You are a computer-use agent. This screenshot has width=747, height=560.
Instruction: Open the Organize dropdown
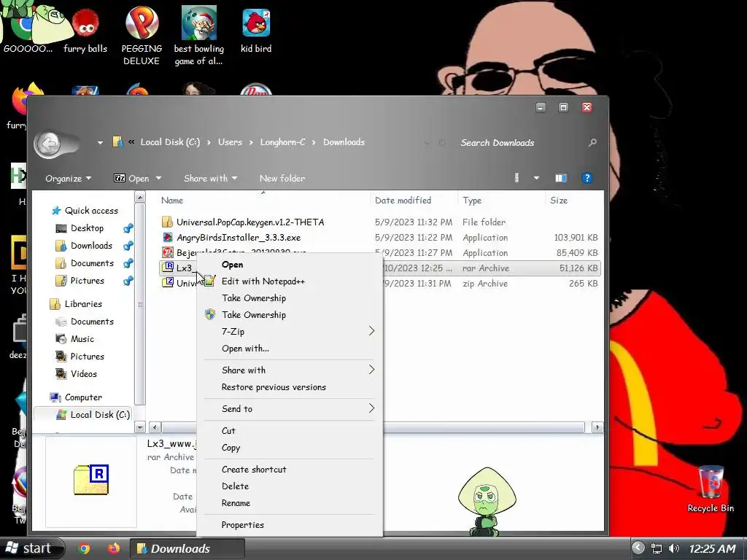pyautogui.click(x=68, y=179)
